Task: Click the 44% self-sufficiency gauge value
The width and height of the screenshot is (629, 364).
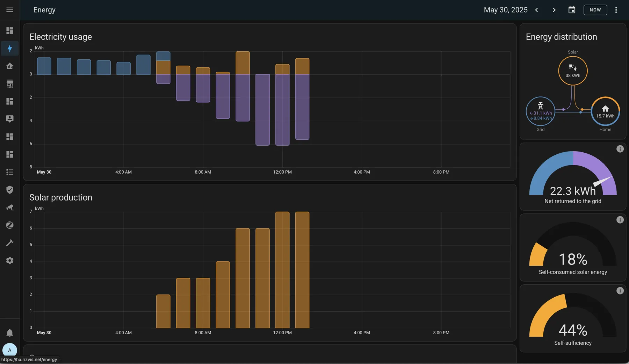Action: click(573, 330)
